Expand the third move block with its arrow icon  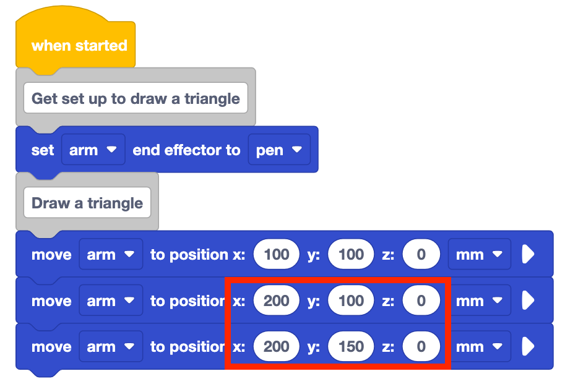tap(528, 347)
